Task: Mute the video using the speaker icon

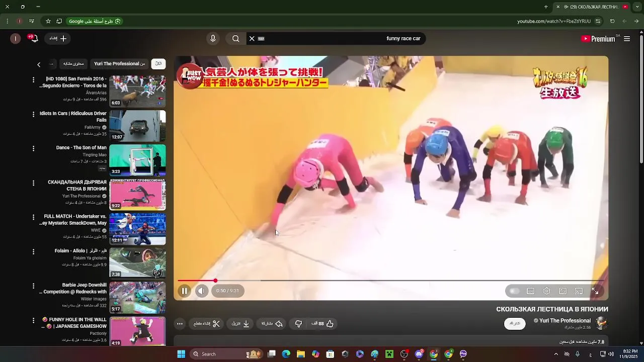Action: (202, 291)
